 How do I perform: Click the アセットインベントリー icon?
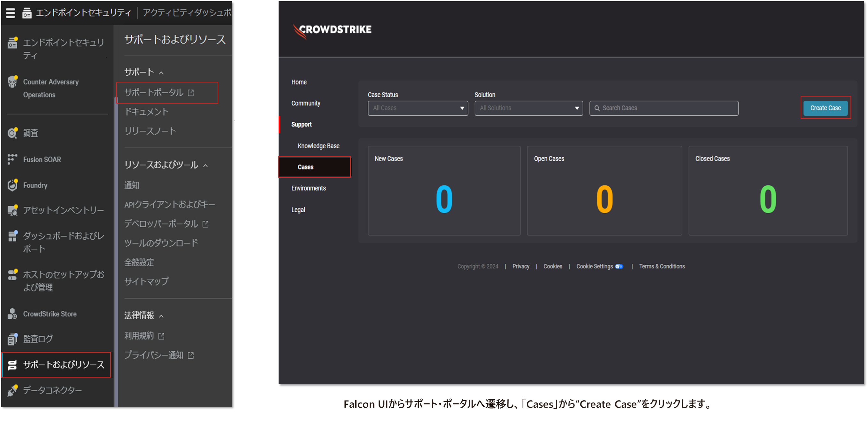coord(12,210)
